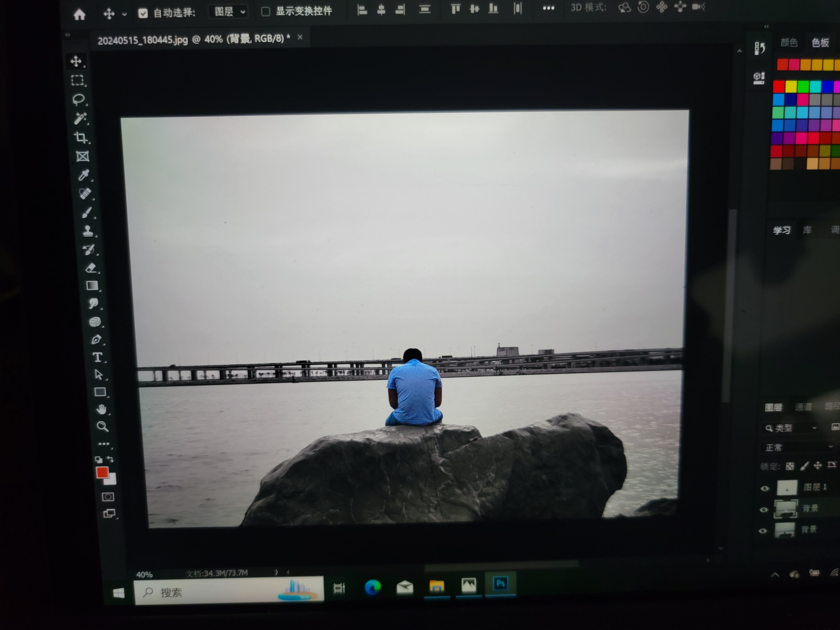
Task: Select the Horizontal Type tool
Action: (x=97, y=357)
